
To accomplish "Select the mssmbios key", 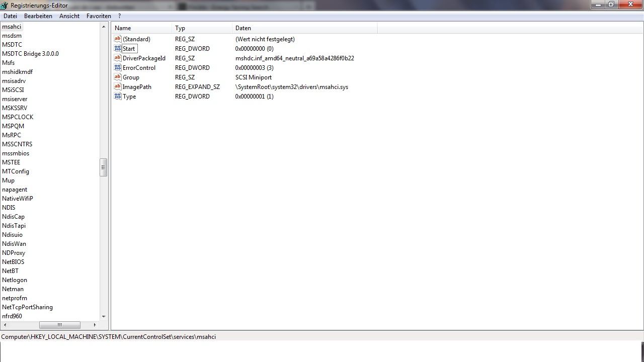I will [x=16, y=153].
